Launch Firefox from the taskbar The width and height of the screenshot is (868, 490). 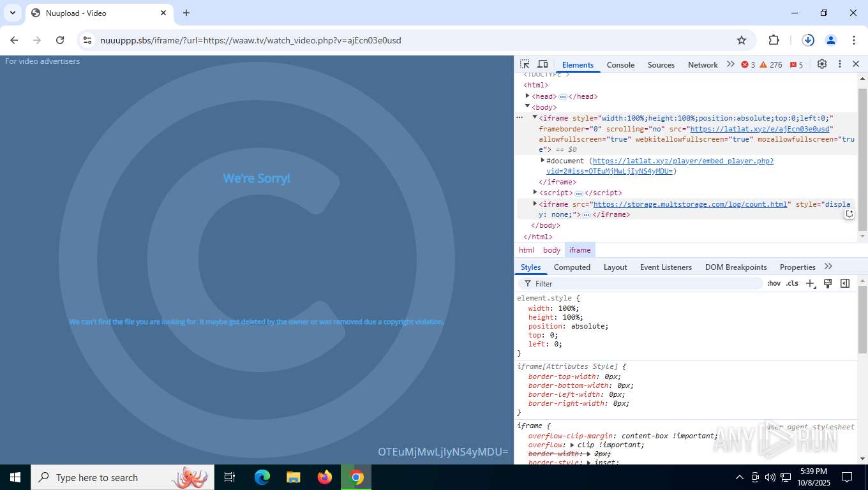point(325,477)
